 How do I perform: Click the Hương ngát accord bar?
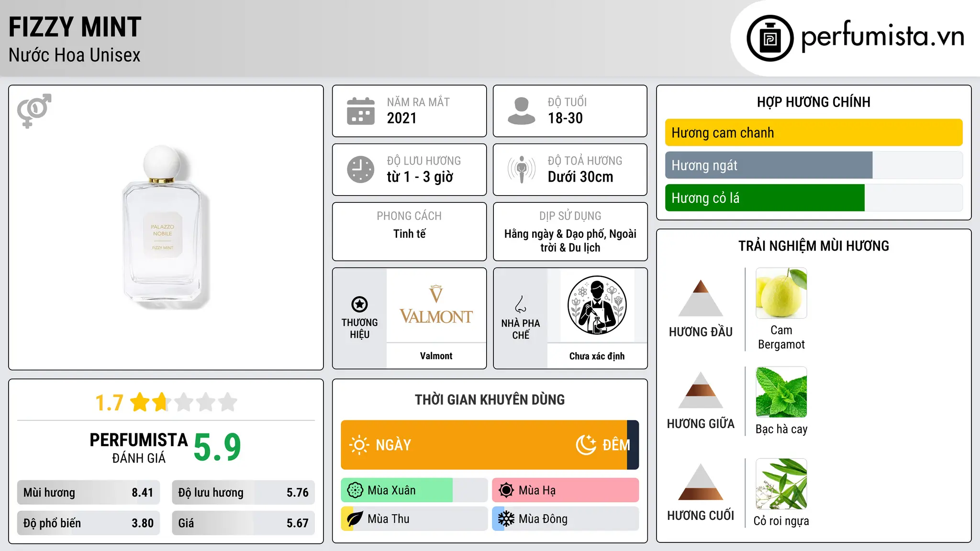coord(813,165)
